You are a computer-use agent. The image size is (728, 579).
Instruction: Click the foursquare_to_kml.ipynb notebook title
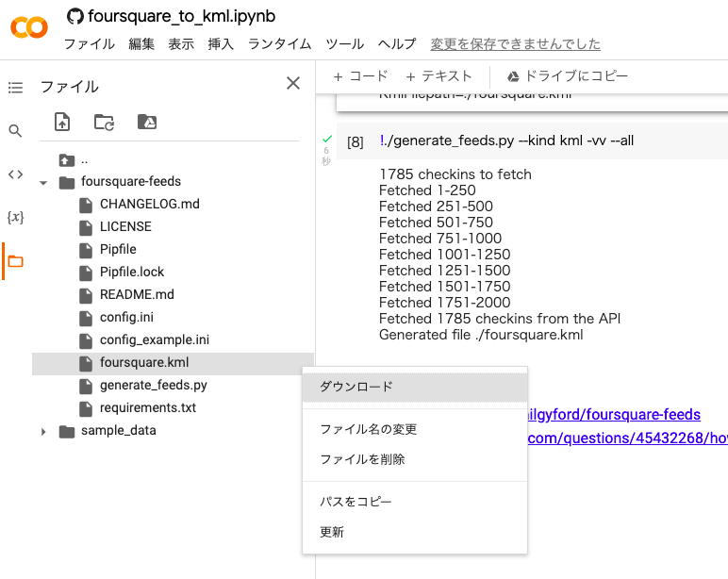[182, 16]
